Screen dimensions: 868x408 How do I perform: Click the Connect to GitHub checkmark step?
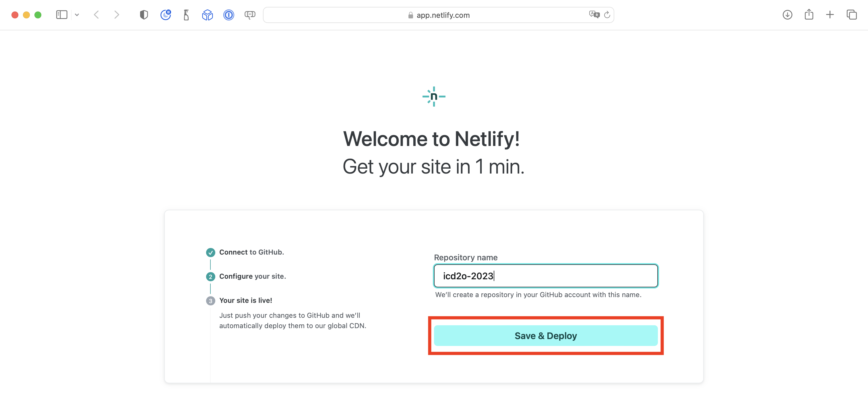click(x=211, y=253)
